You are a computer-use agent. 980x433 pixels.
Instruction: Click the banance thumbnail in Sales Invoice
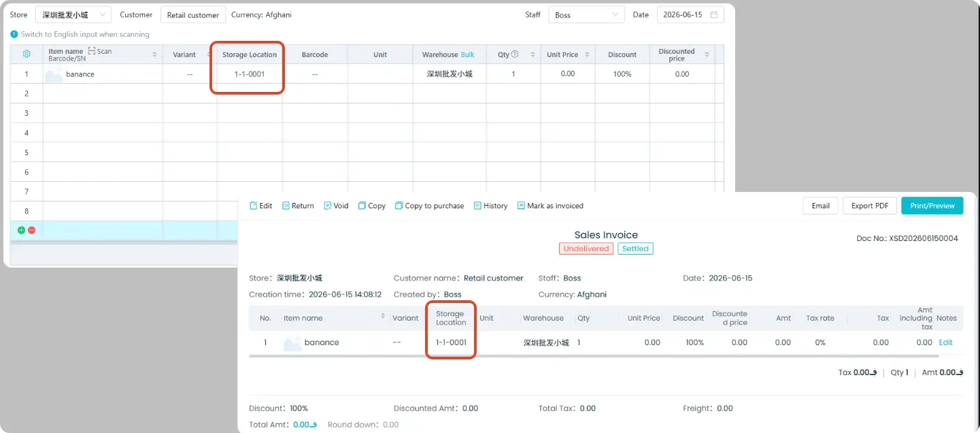pyautogui.click(x=292, y=342)
